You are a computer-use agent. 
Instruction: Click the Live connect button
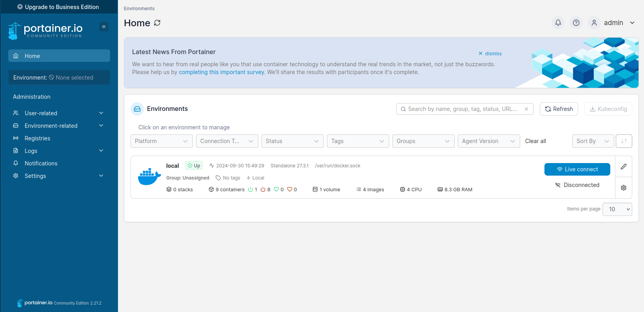pos(577,169)
